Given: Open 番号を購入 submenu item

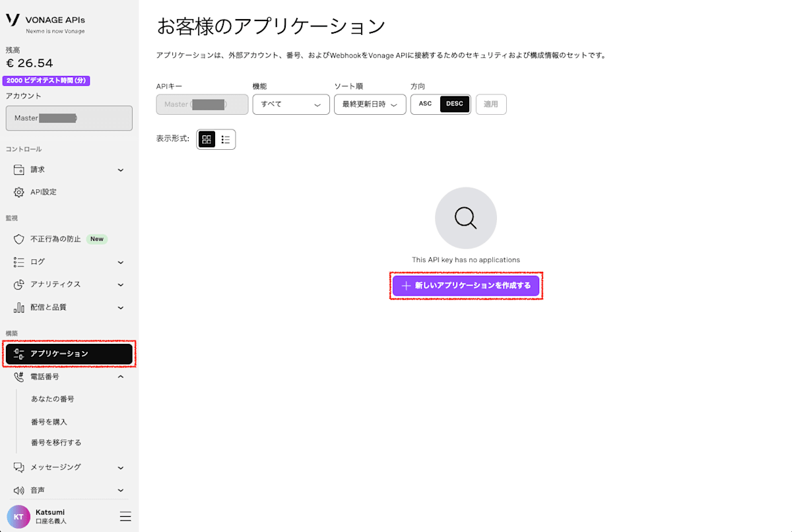Looking at the screenshot, I should pos(49,422).
